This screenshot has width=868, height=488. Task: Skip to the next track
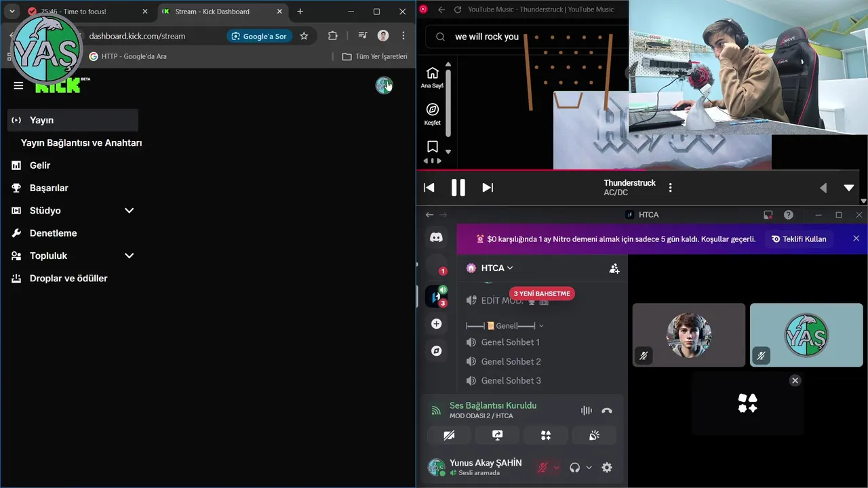[488, 188]
